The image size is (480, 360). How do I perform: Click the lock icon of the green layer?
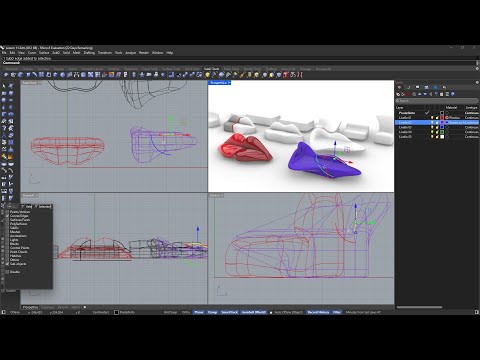tap(437, 132)
